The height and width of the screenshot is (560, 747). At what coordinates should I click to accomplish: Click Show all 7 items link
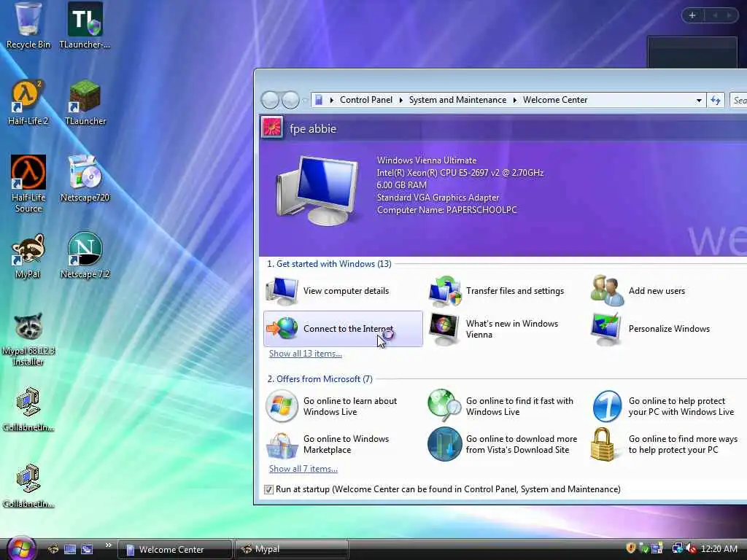click(x=303, y=469)
